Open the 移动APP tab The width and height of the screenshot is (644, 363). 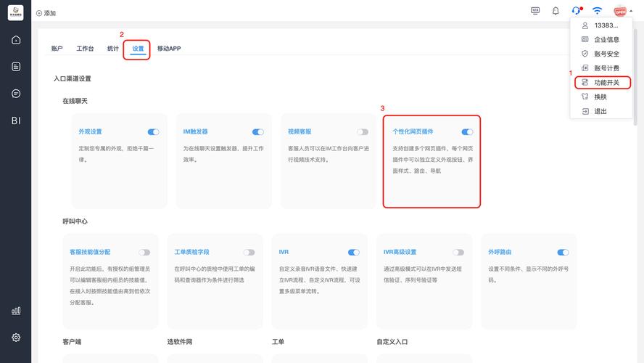tap(169, 49)
